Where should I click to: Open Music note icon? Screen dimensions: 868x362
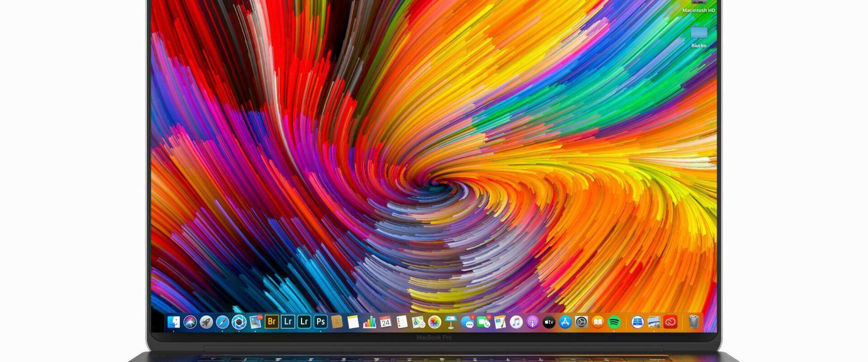516,322
